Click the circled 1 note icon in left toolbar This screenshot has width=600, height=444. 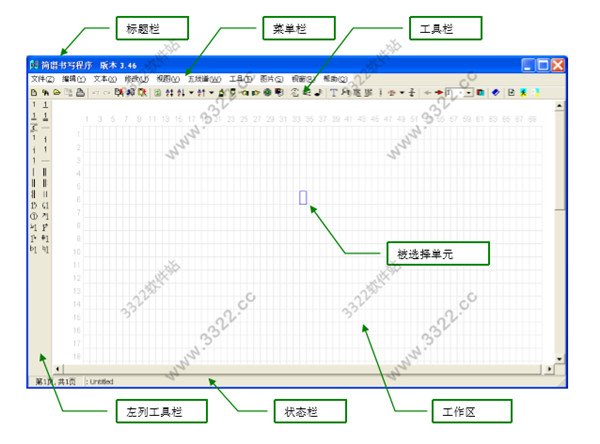(34, 217)
